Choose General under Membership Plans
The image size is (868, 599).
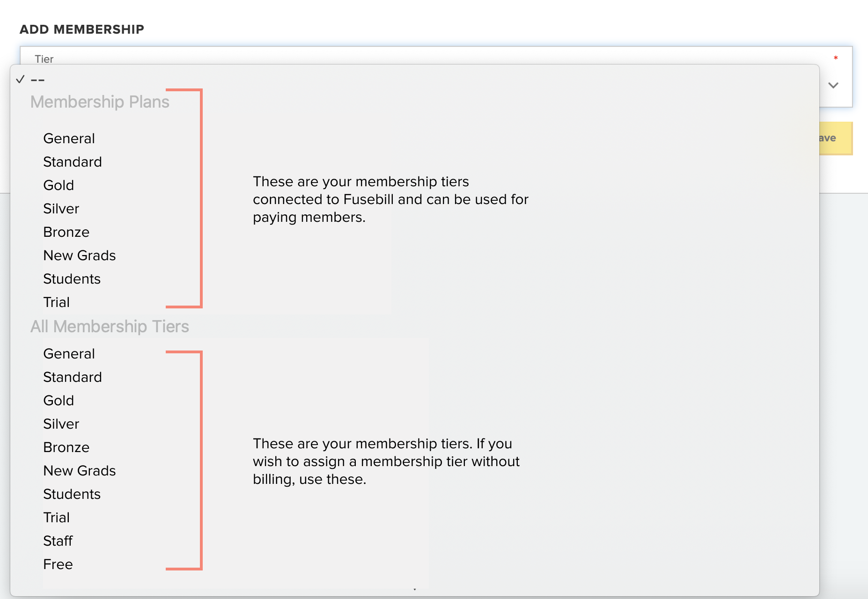click(69, 139)
